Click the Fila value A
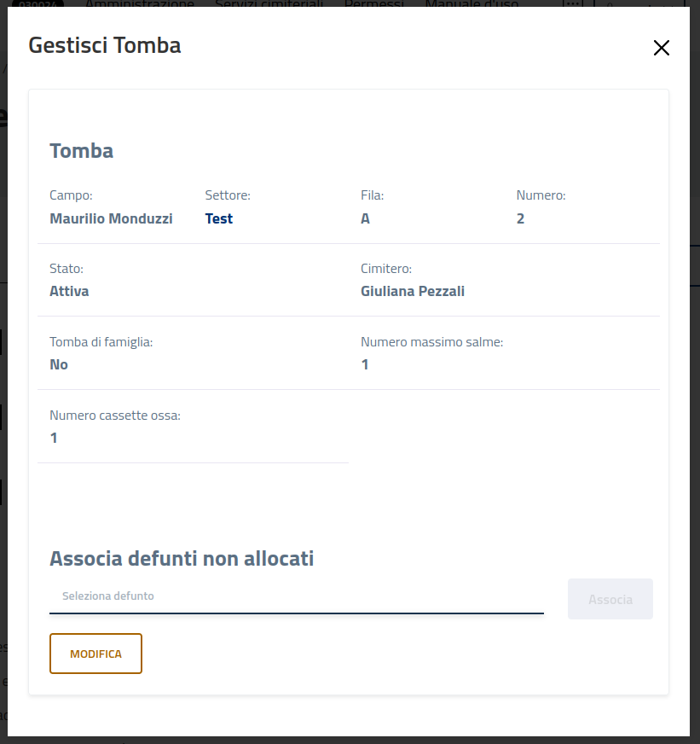Screen dimensions: 700x744 click(x=365, y=218)
